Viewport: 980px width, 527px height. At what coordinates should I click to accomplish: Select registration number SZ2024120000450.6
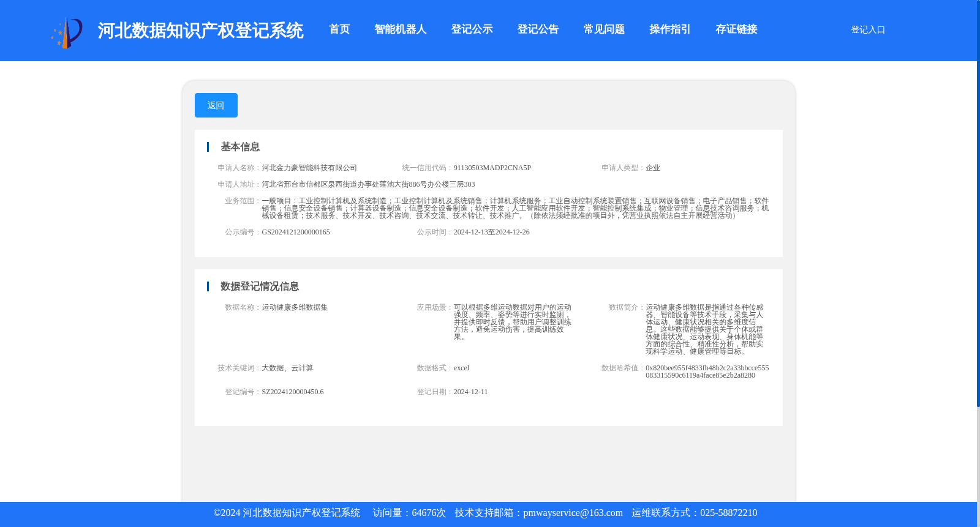click(293, 392)
